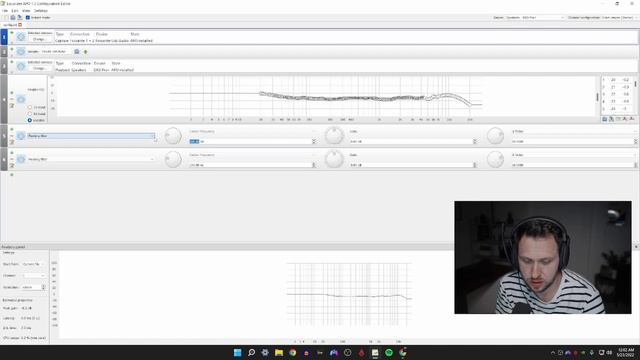Open Channel dropdown in Analysis panel

coord(33,276)
